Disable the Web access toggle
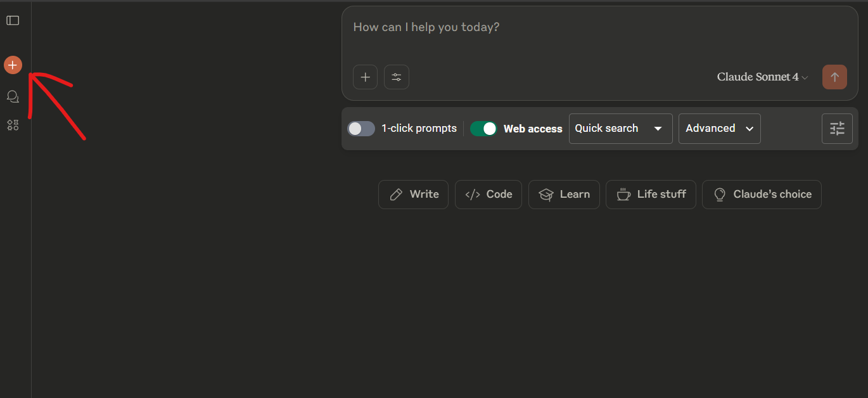Screen dimensions: 868x398 483,129
